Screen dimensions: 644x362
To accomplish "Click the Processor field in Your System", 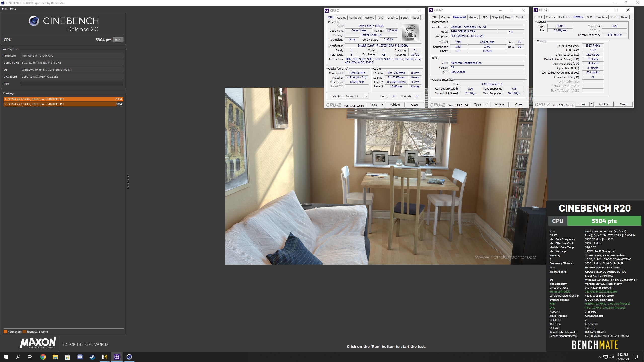I will 72,56.
